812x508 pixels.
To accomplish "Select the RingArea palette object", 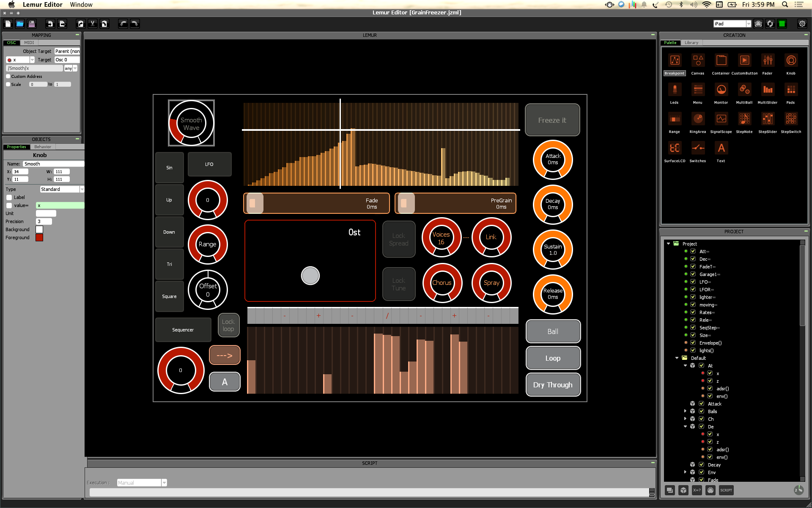I will tap(697, 119).
